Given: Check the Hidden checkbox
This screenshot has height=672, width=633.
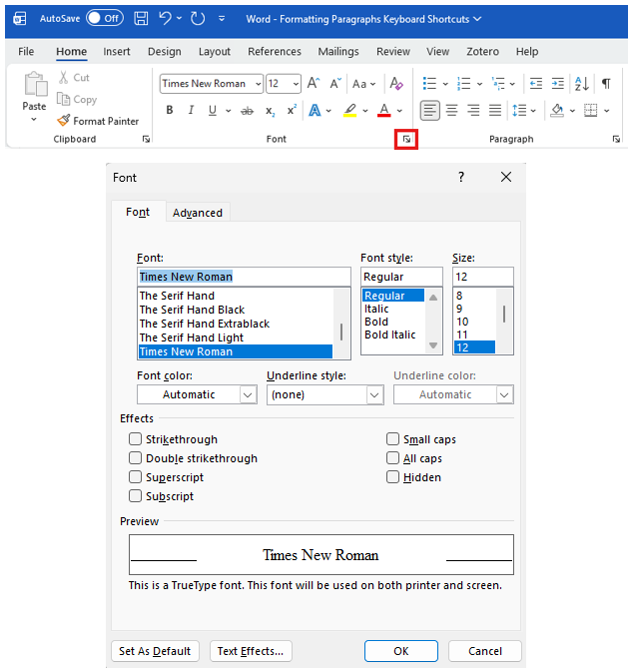Looking at the screenshot, I should click(x=392, y=476).
